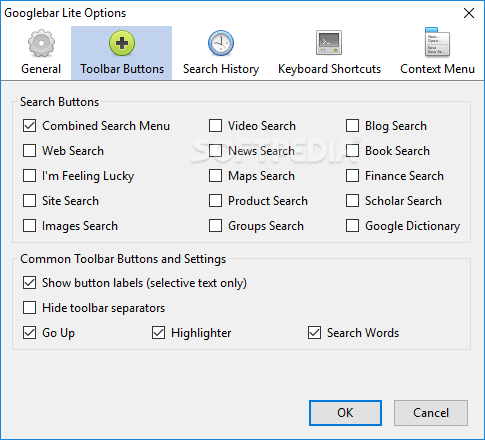
Task: Uncheck the Go Up button option
Action: [x=29, y=333]
